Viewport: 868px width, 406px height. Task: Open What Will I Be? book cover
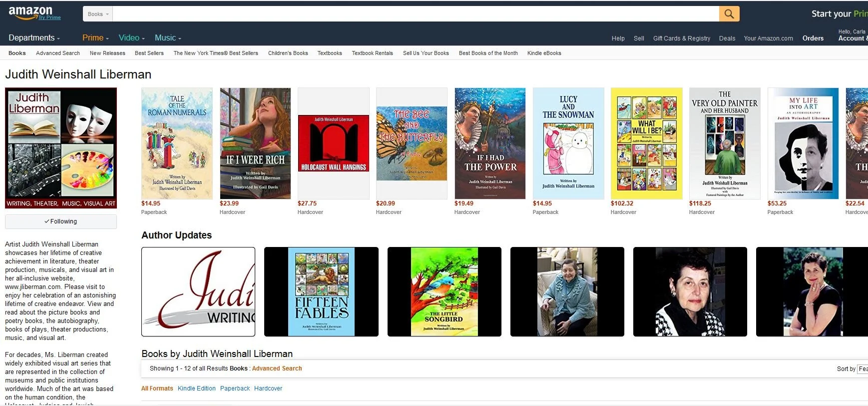647,143
